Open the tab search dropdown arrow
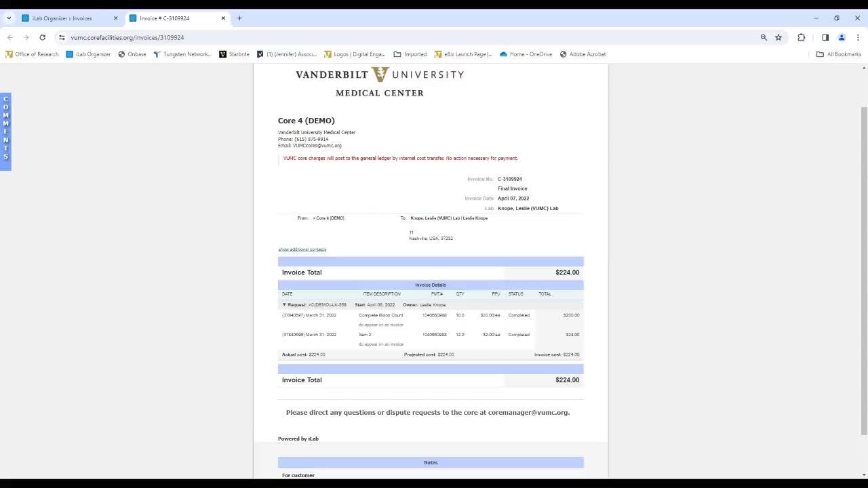This screenshot has height=488, width=868. (9, 18)
